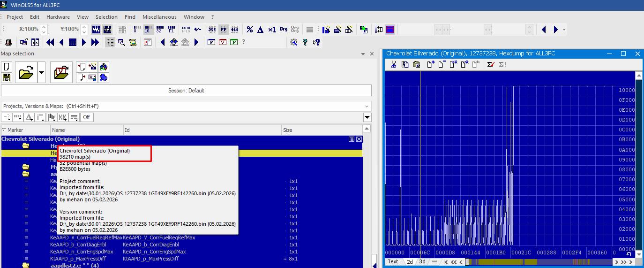Viewport: 644px width, 268px height.
Task: Click the Hexdump horizontal overview scrollbar
Action: 539,262
